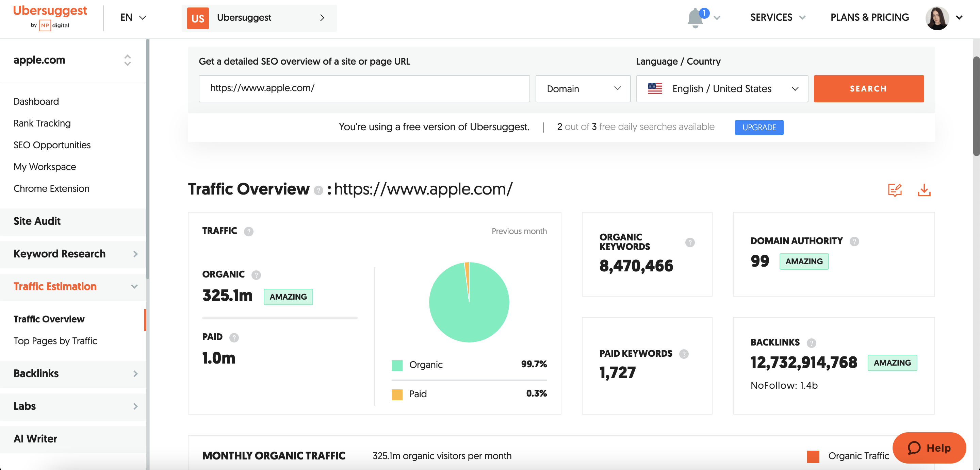Click the Top Pages by Traffic menu item

point(55,341)
